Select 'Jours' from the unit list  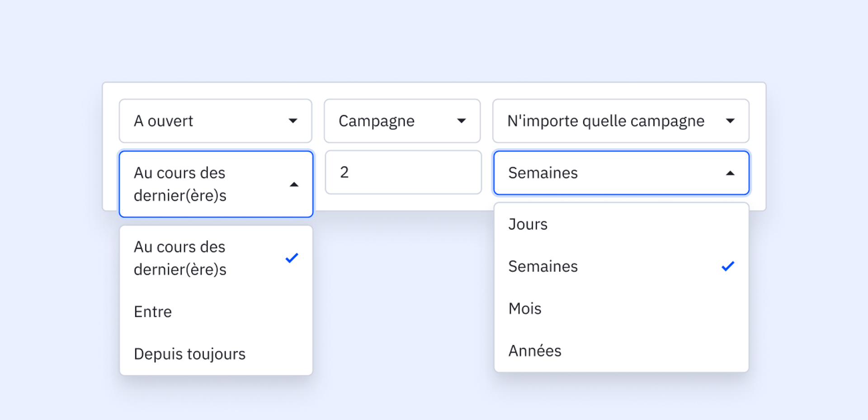(x=528, y=224)
